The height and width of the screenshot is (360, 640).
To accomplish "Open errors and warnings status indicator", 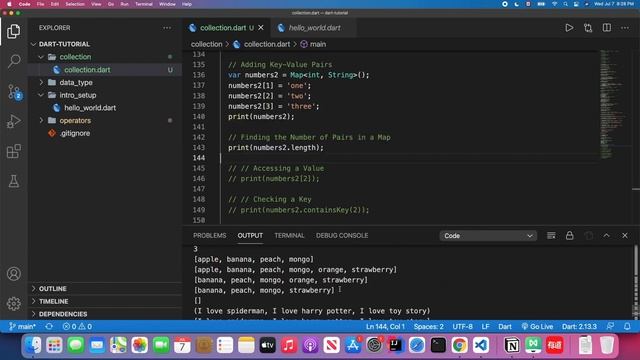I will point(77,327).
